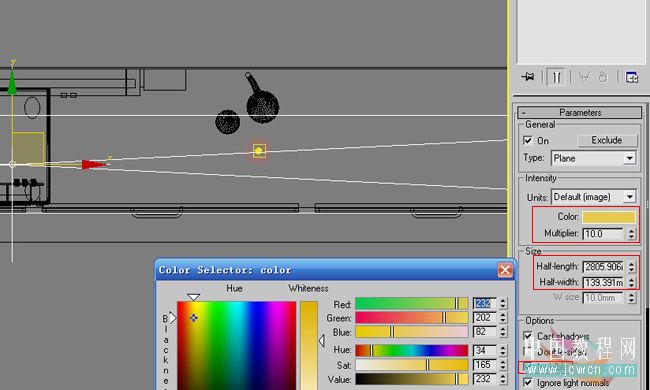Select the yellow light gizmo in the viewport
650x390 pixels.
point(259,151)
